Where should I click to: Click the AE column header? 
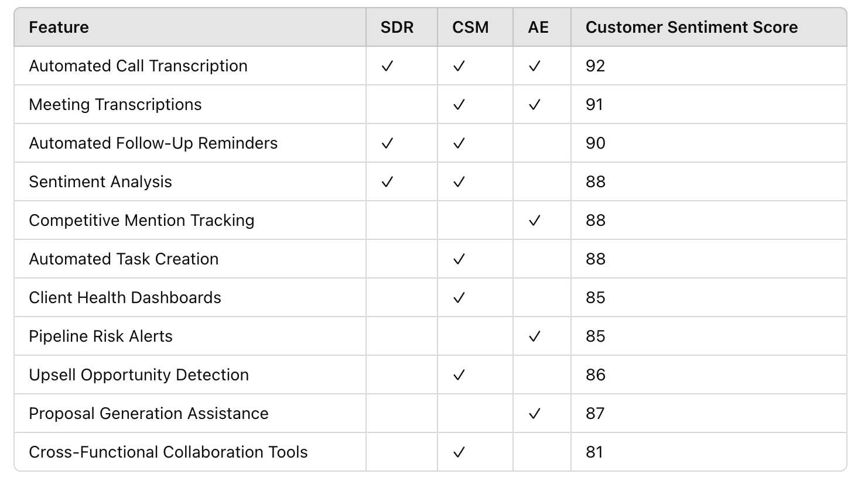[x=538, y=28]
